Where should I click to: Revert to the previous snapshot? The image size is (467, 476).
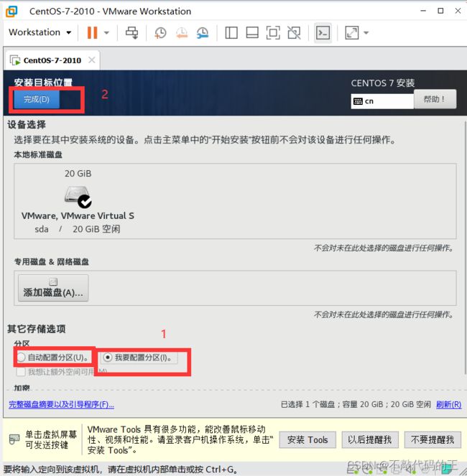[182, 32]
